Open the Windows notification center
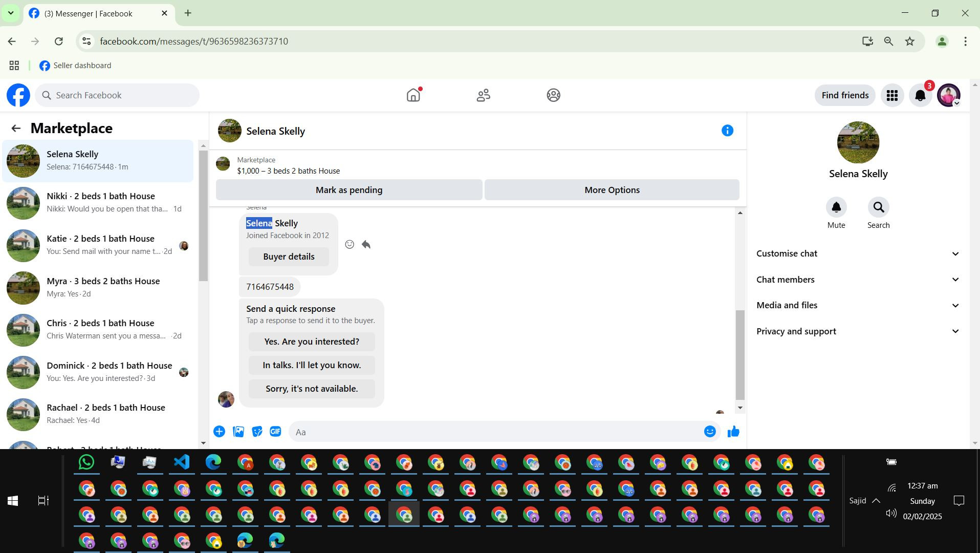The height and width of the screenshot is (553, 980). point(959,501)
